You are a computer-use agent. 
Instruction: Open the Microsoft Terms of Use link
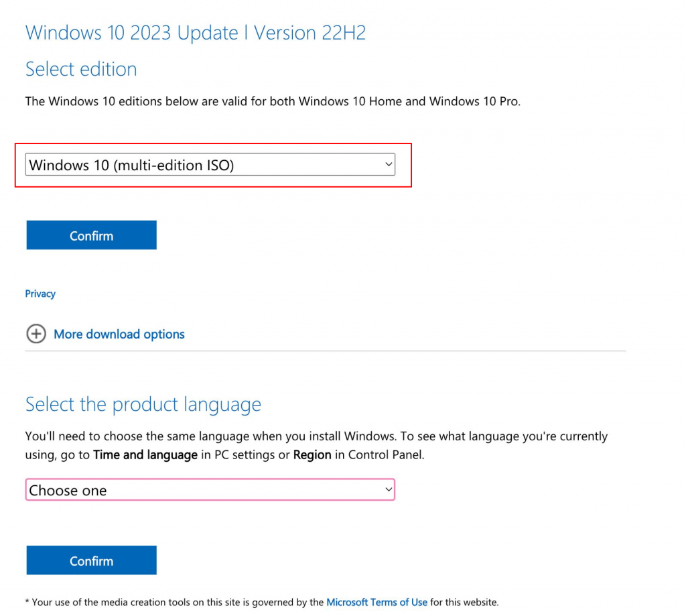pos(376,603)
